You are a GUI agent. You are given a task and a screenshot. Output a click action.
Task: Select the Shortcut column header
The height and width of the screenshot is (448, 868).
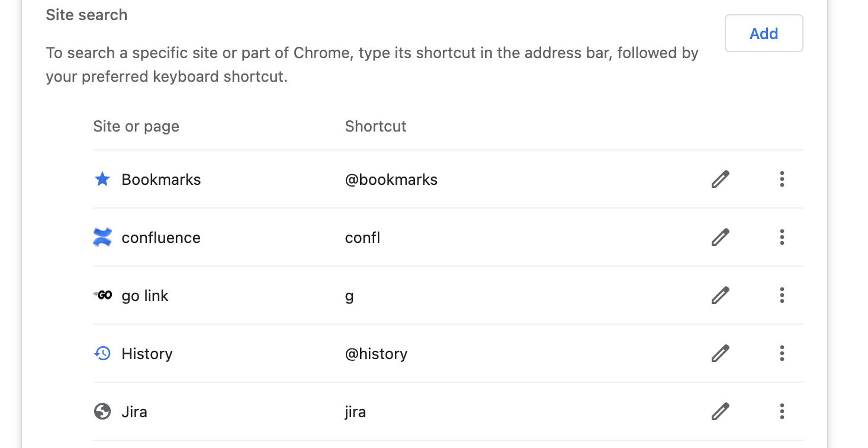coord(375,126)
